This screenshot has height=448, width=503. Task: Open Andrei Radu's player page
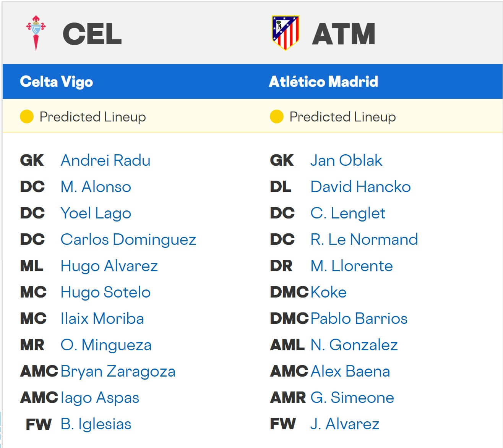pos(105,160)
